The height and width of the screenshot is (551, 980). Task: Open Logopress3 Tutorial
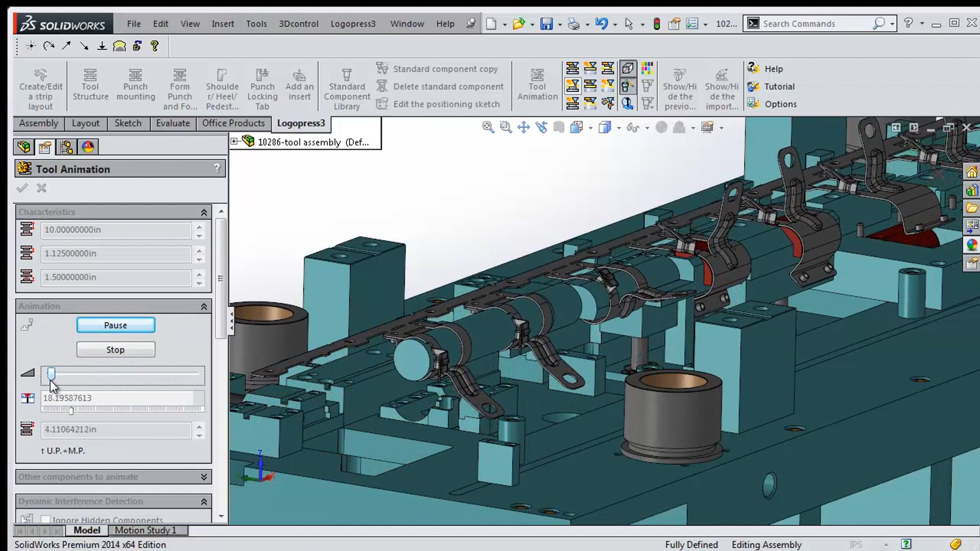coord(771,86)
